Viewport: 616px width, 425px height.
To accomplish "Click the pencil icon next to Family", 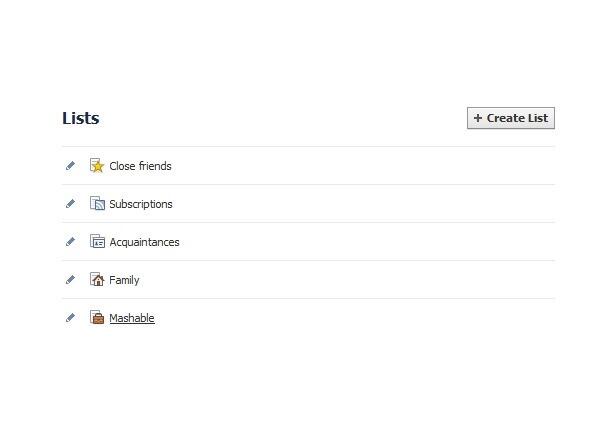I will (x=70, y=280).
